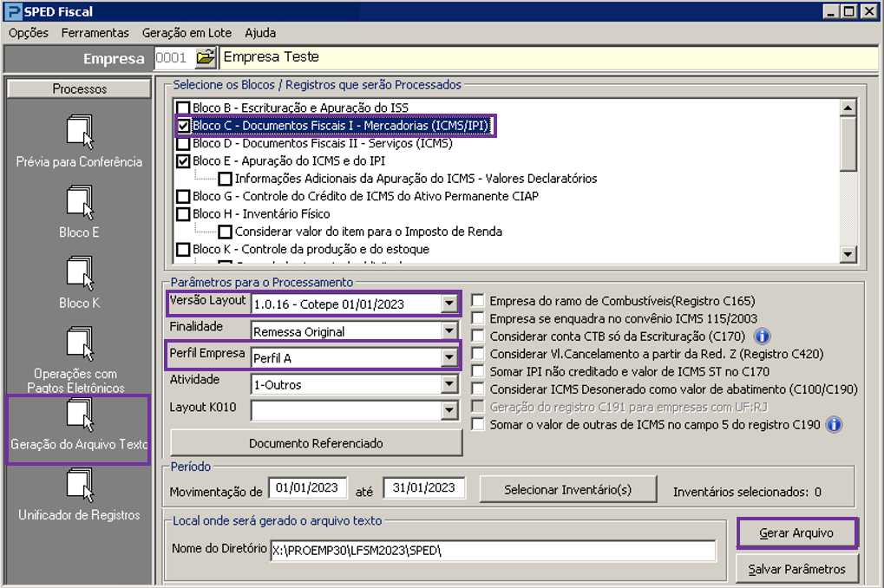This screenshot has height=588, width=884.
Task: Click the Gerar Arquivo button
Action: [x=796, y=532]
